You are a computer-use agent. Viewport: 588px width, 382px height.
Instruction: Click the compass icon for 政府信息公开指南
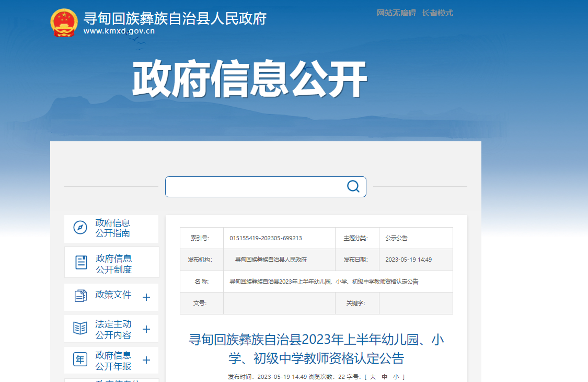[x=80, y=228]
